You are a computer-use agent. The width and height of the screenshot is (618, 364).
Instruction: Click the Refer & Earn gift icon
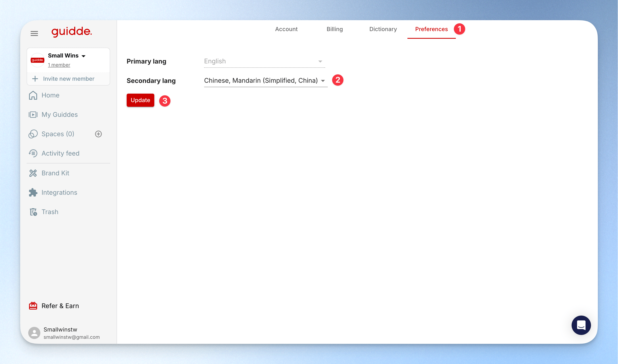click(x=33, y=306)
